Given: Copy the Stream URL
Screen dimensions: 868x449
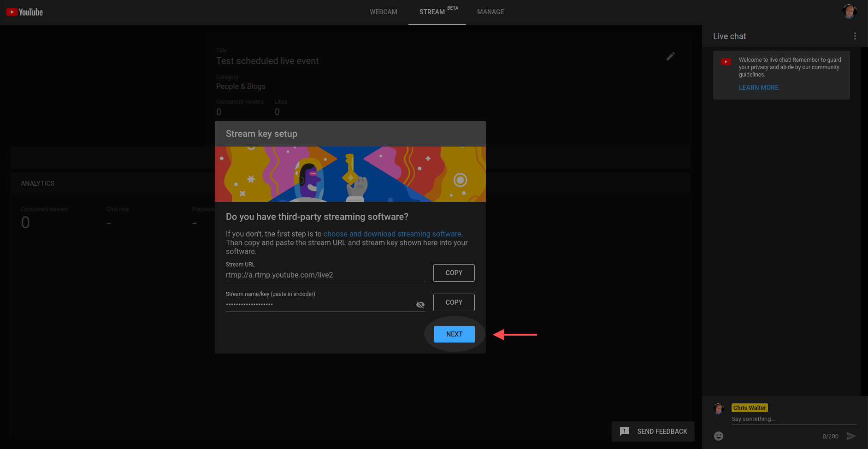Looking at the screenshot, I should click(454, 273).
